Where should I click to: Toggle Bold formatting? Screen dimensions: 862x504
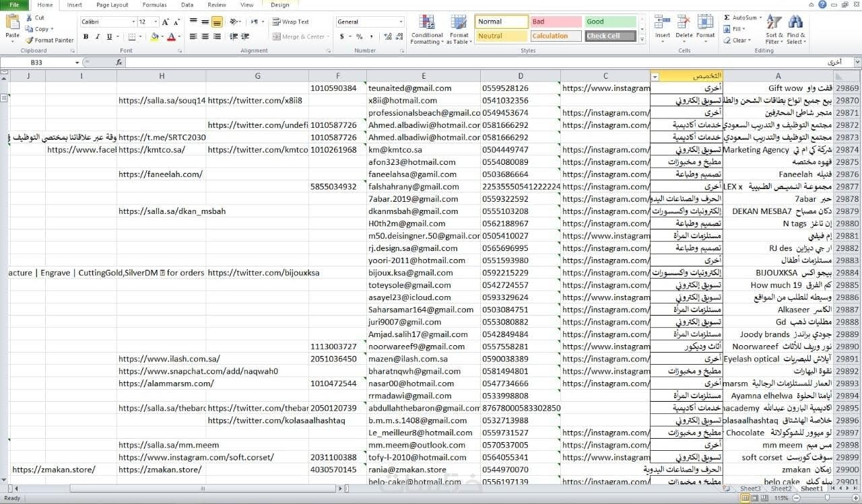click(86, 37)
